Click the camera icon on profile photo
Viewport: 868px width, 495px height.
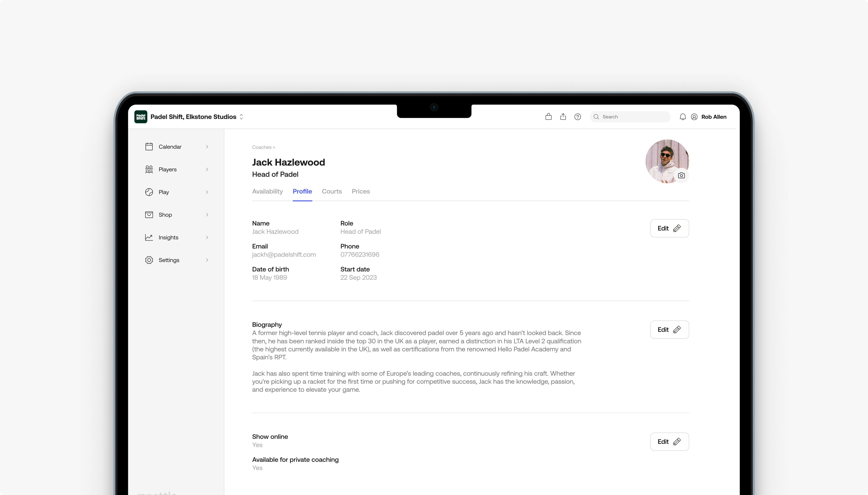coord(681,175)
